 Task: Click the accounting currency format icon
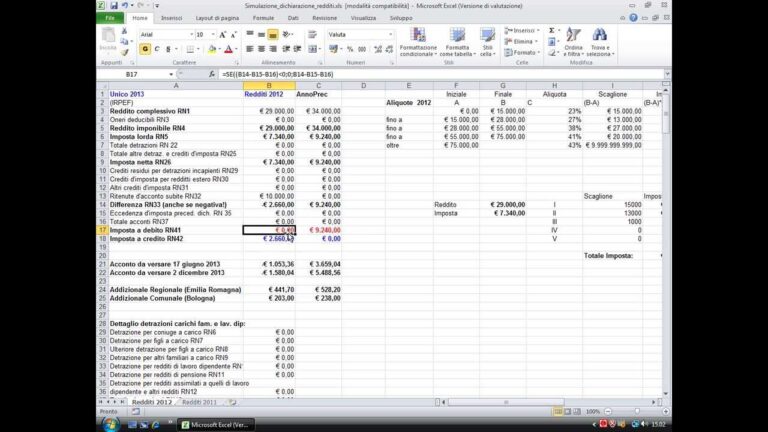333,49
